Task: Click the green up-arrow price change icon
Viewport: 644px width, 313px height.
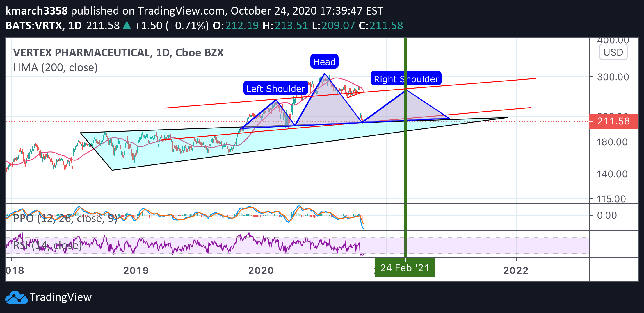Action: pos(127,26)
